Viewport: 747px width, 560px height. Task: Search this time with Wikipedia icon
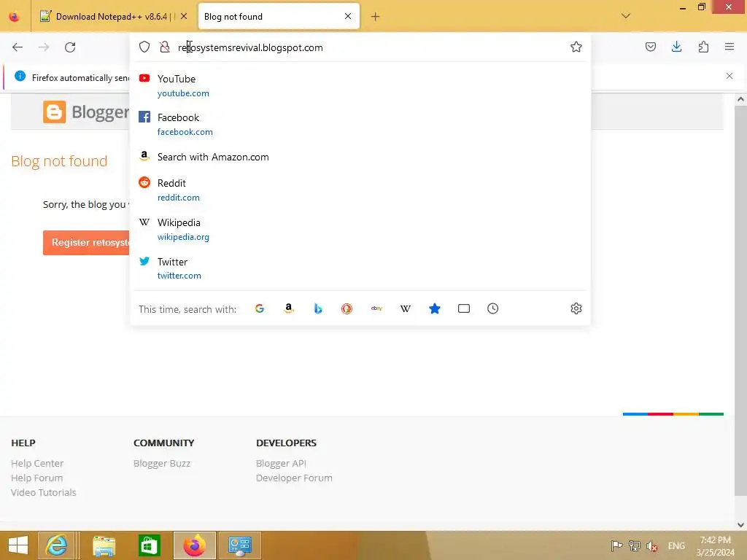pos(406,308)
